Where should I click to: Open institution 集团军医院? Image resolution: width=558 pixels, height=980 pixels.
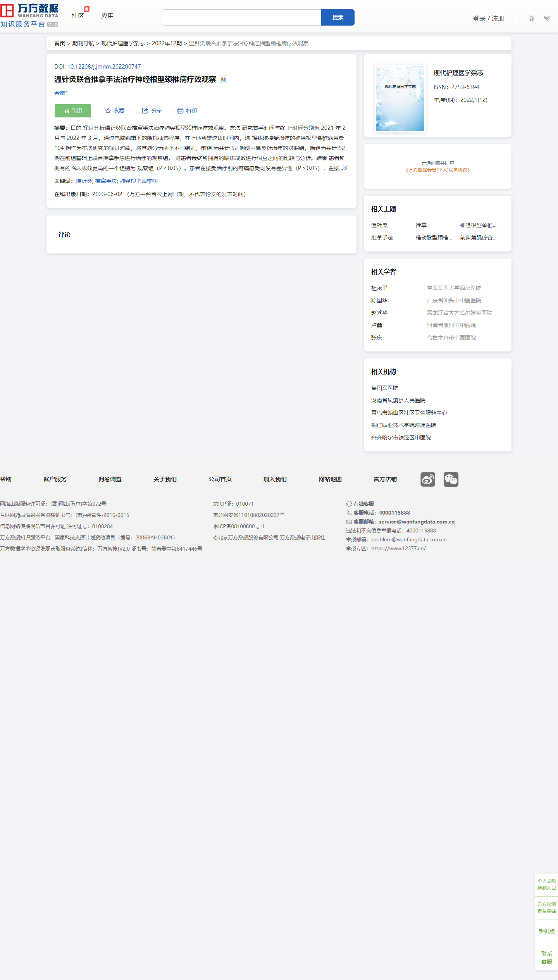click(x=385, y=388)
